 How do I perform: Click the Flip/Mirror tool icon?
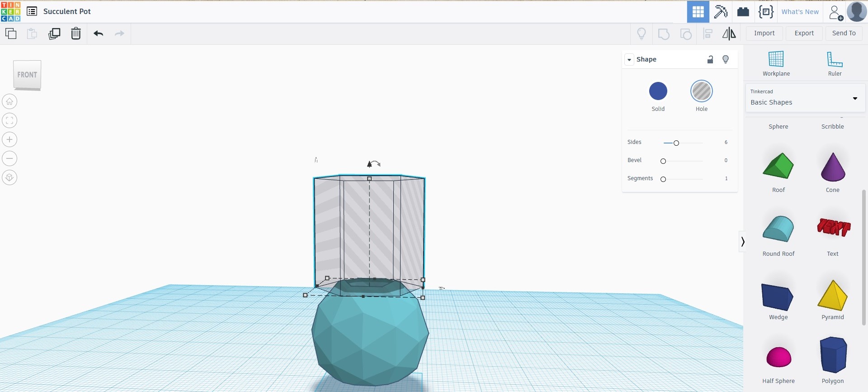[729, 33]
